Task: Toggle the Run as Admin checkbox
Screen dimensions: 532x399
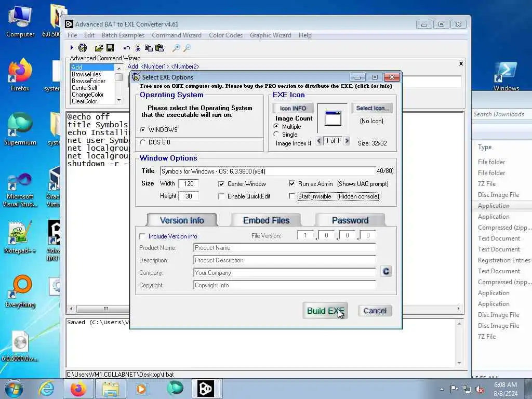Action: point(292,183)
